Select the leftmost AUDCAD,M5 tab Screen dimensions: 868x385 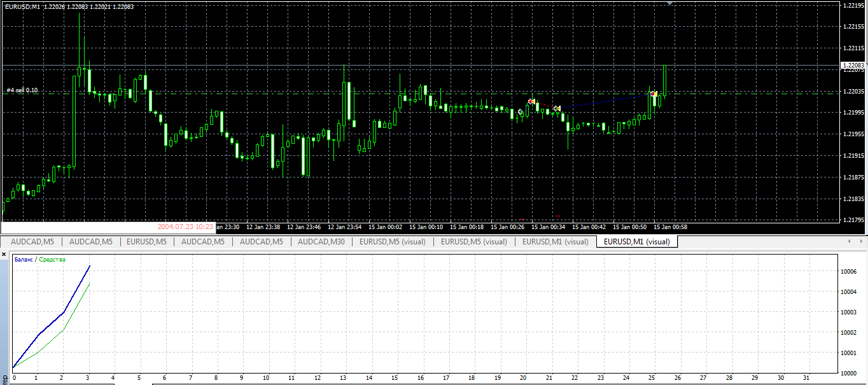(32, 242)
